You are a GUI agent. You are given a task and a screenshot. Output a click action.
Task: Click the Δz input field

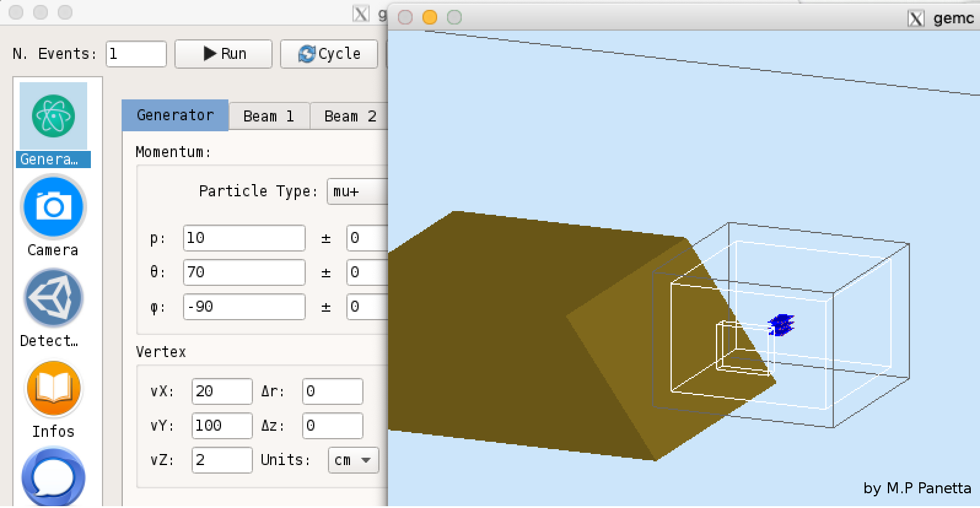point(333,426)
